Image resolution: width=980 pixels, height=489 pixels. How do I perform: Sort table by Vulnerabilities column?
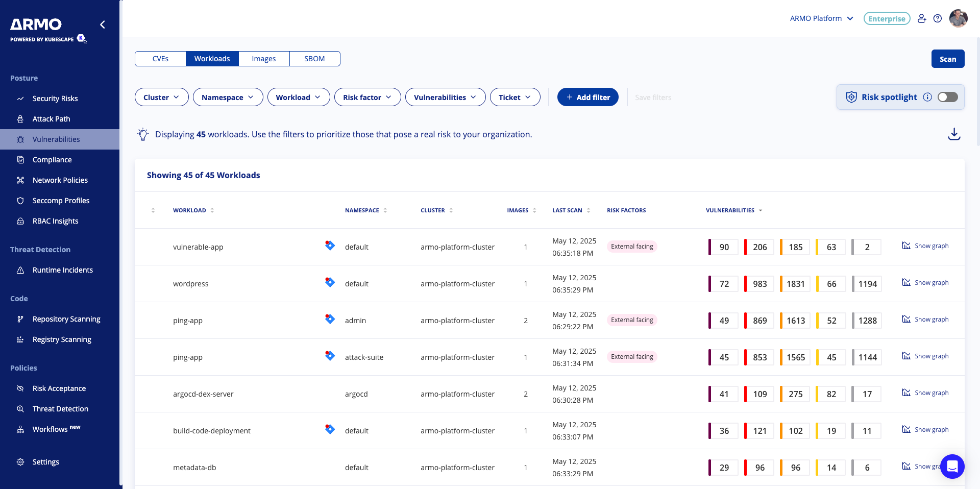point(734,210)
